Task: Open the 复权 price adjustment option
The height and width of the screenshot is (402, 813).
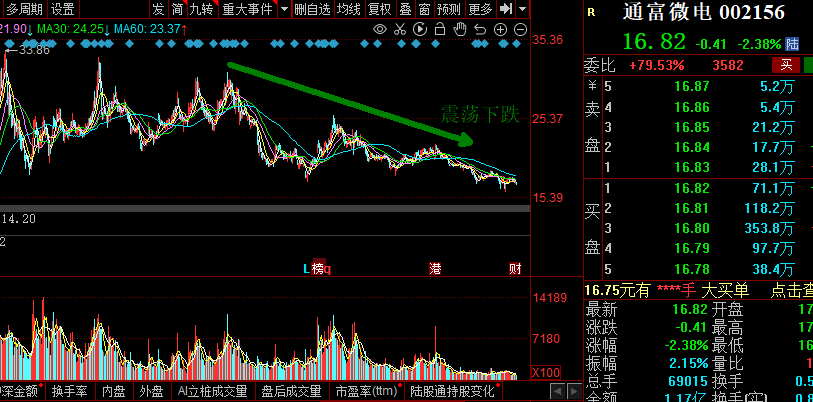Action: tap(380, 9)
